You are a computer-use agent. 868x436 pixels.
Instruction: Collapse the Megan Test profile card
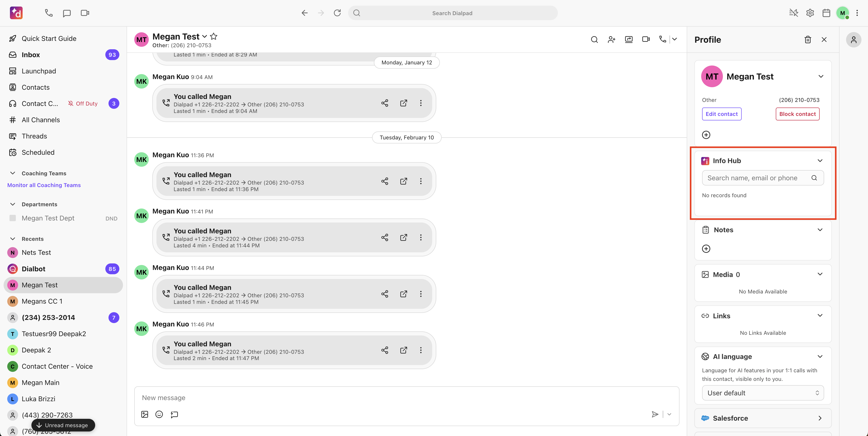(821, 76)
